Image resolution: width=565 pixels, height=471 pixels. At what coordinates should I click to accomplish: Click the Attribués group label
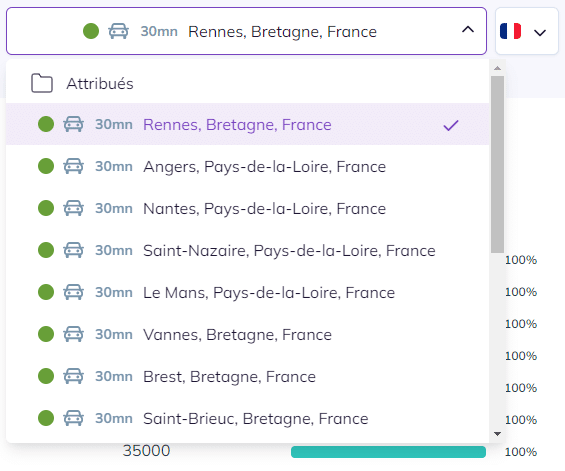point(100,84)
